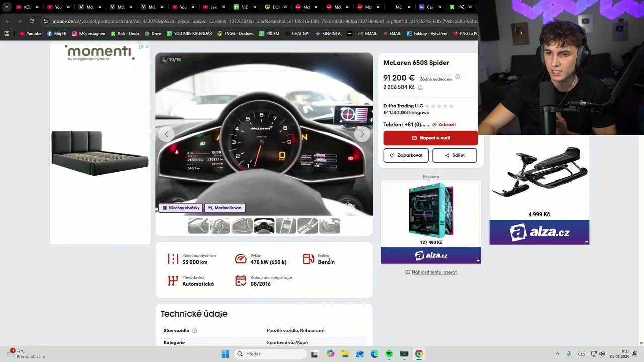644x362 pixels.
Task: Open Microsoft Edge from the taskbar
Action: point(374,354)
